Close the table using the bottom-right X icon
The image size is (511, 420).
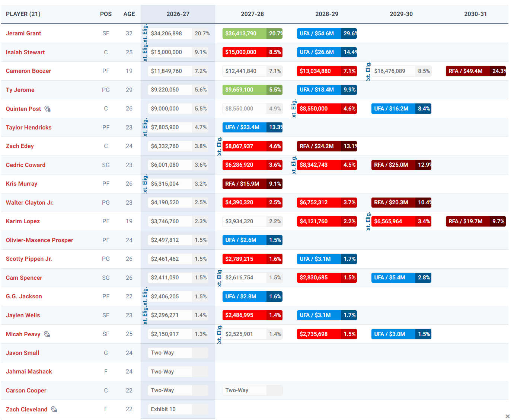[507, 416]
